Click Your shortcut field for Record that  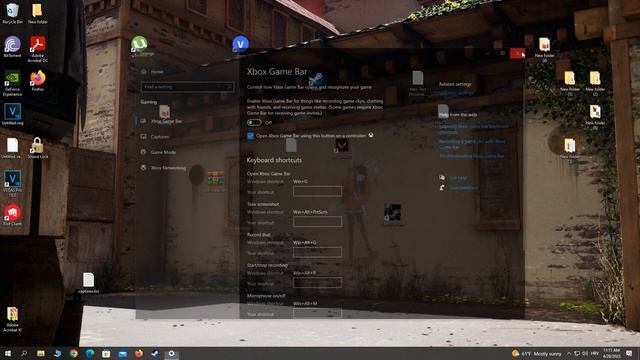pyautogui.click(x=317, y=252)
